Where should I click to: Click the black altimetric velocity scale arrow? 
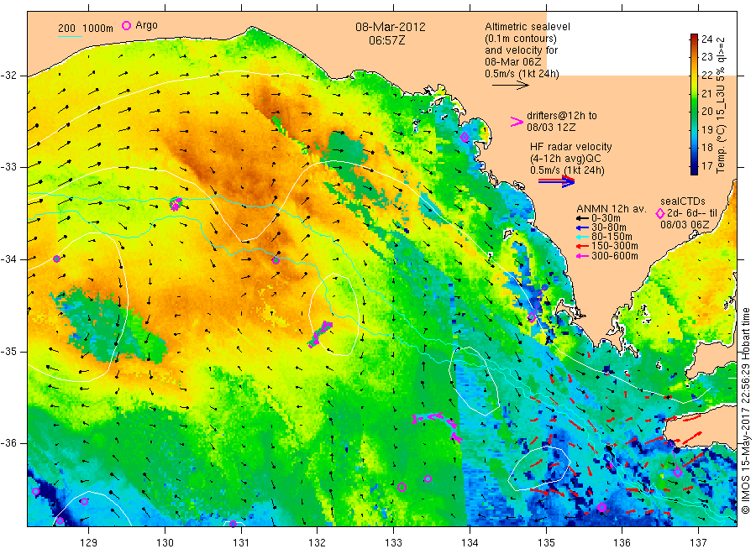click(510, 86)
